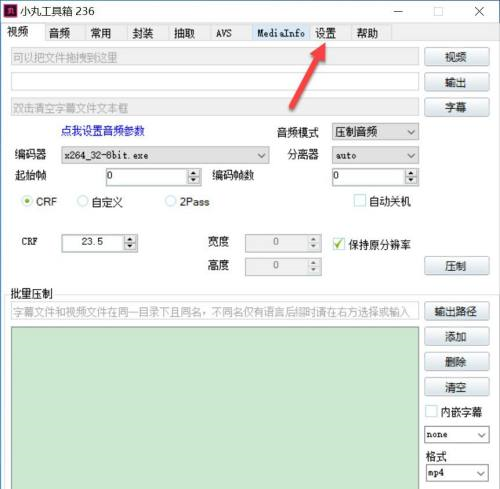The image size is (500, 489).
Task: Expand the 编码器 x264 dropdown
Action: click(165, 155)
